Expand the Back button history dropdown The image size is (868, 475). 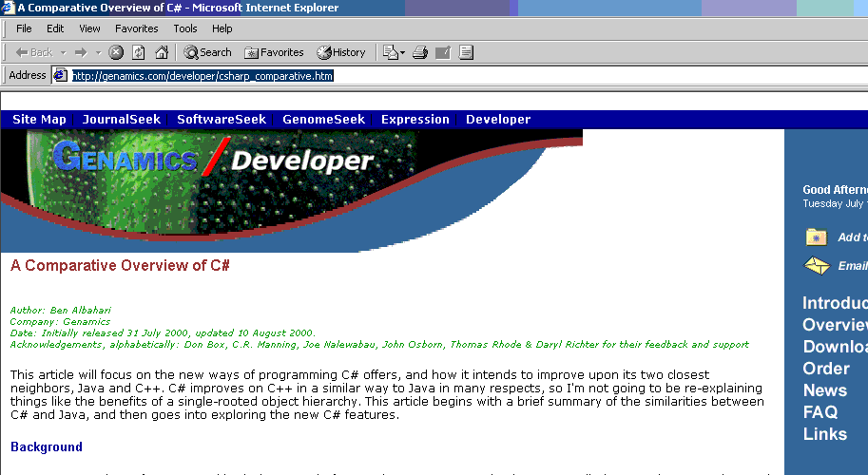64,52
